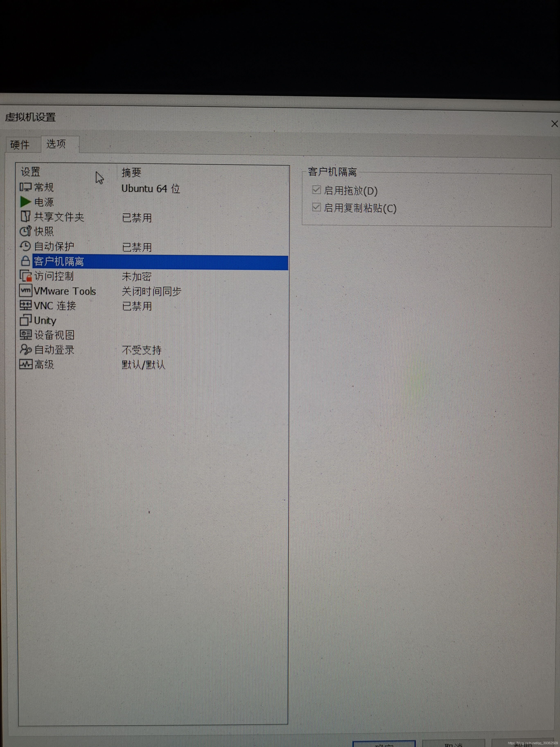Click the Autologin (自动登录) user icon
Viewport: 560px width, 747px height.
pyautogui.click(x=26, y=350)
